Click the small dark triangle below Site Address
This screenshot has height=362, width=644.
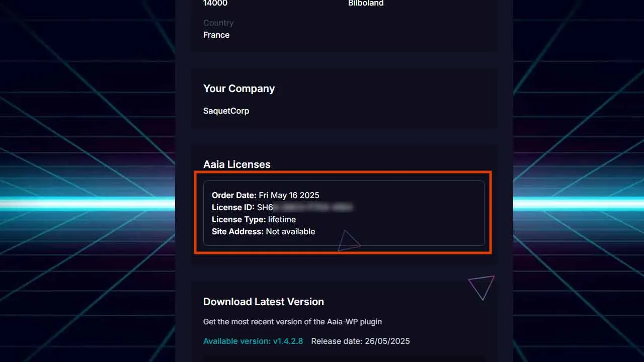tap(348, 241)
